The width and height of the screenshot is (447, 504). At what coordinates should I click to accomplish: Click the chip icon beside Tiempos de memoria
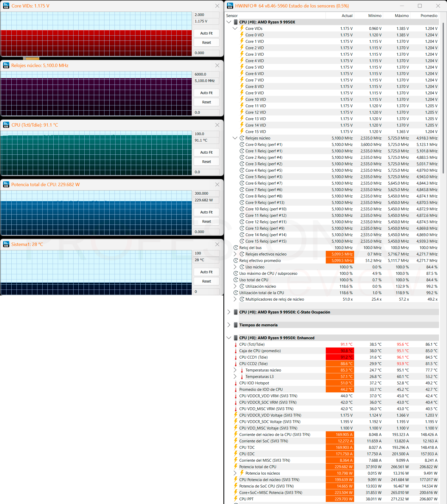(236, 325)
